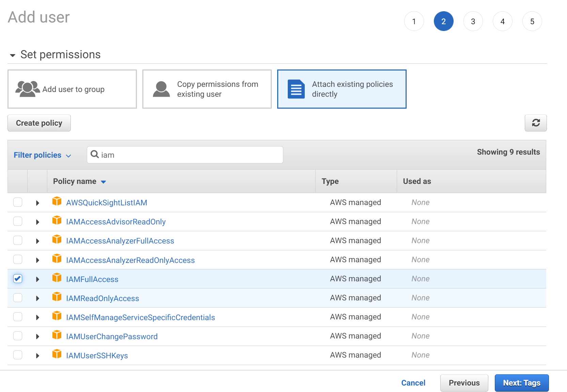Click the policy search field containing iam

click(x=185, y=155)
